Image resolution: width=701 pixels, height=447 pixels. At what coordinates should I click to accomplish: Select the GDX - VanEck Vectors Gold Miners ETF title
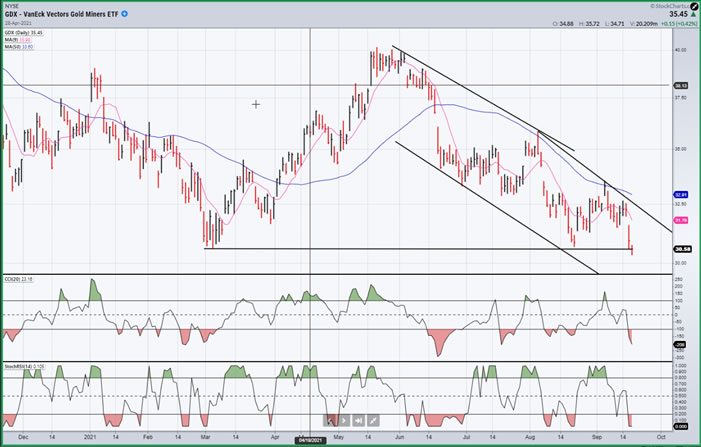tap(62, 14)
